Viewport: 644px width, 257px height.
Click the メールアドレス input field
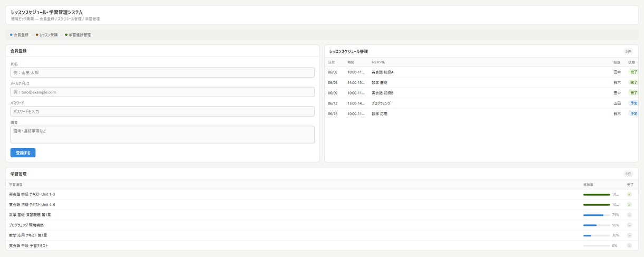click(163, 92)
